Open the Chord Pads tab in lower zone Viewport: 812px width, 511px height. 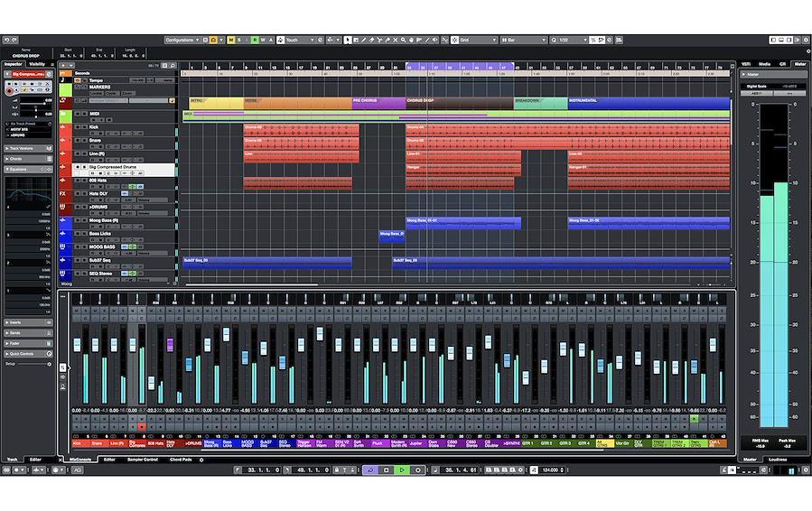(x=181, y=460)
